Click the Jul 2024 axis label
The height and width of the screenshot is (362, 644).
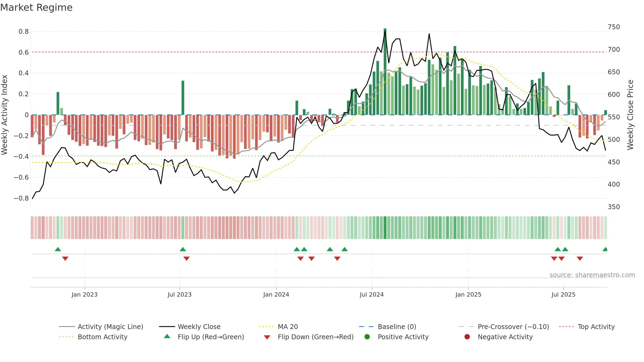(372, 294)
